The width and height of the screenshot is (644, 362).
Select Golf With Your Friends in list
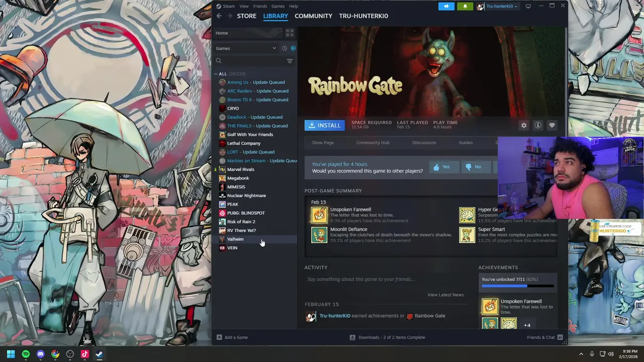[x=250, y=135]
